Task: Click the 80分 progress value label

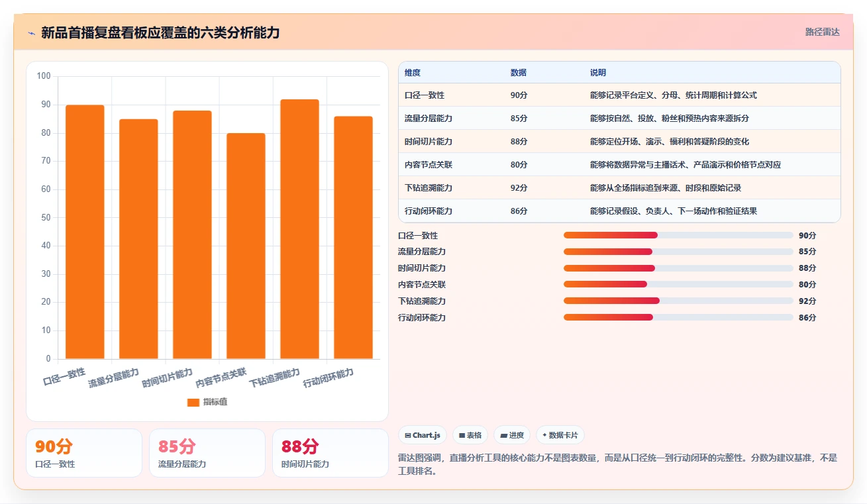Action: click(x=807, y=284)
